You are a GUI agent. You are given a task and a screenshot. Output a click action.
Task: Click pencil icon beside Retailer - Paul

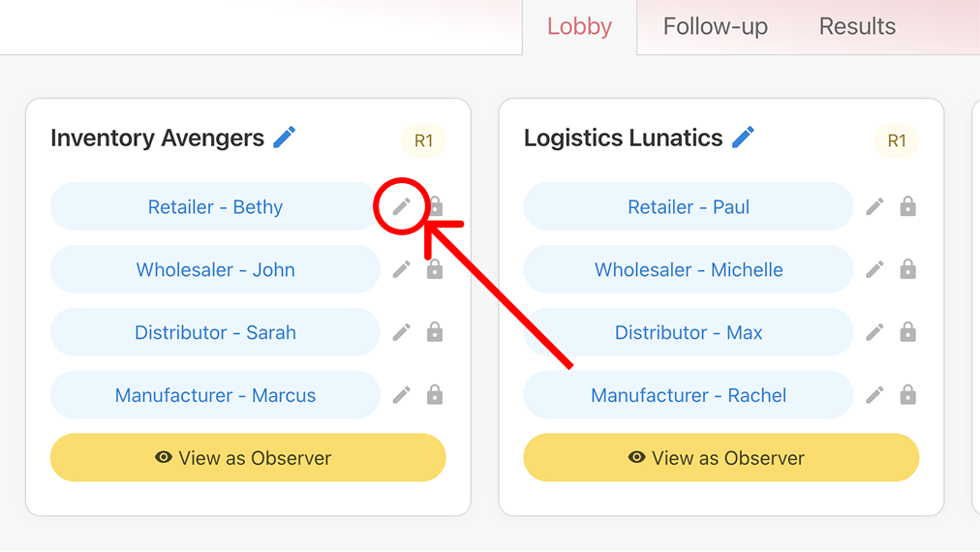874,206
